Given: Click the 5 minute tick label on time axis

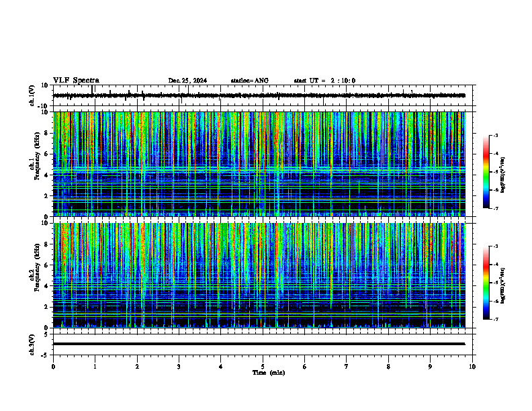Looking at the screenshot, I should coord(263,367).
